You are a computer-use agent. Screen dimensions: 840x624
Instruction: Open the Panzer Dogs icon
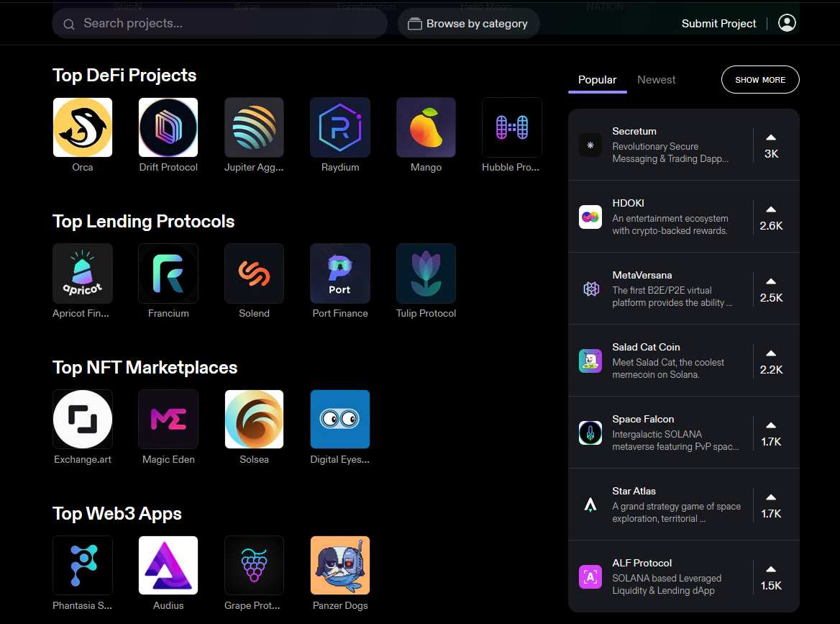click(340, 565)
